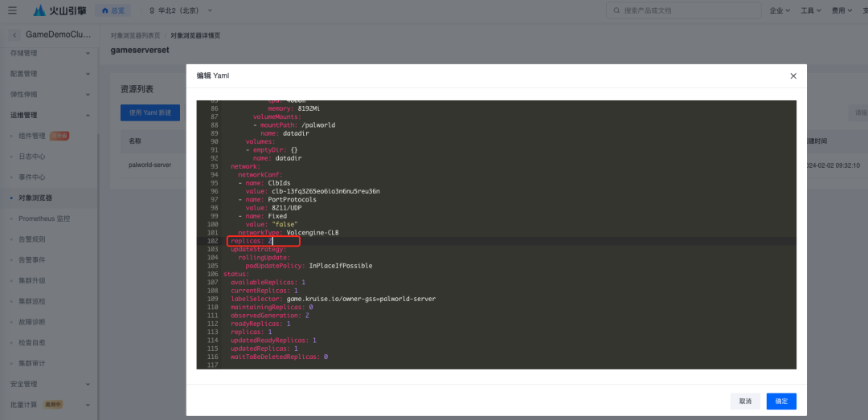
Task: Expand the 企业 dropdown menu
Action: tap(779, 10)
